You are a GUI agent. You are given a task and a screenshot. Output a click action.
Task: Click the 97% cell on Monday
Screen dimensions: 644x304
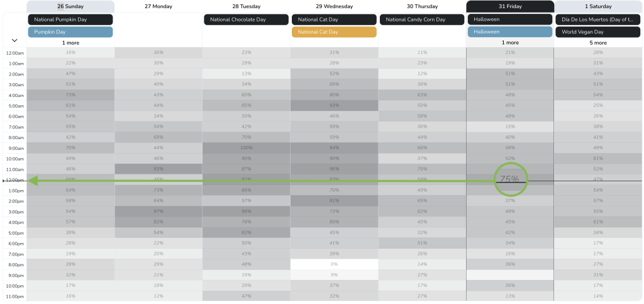tap(158, 211)
